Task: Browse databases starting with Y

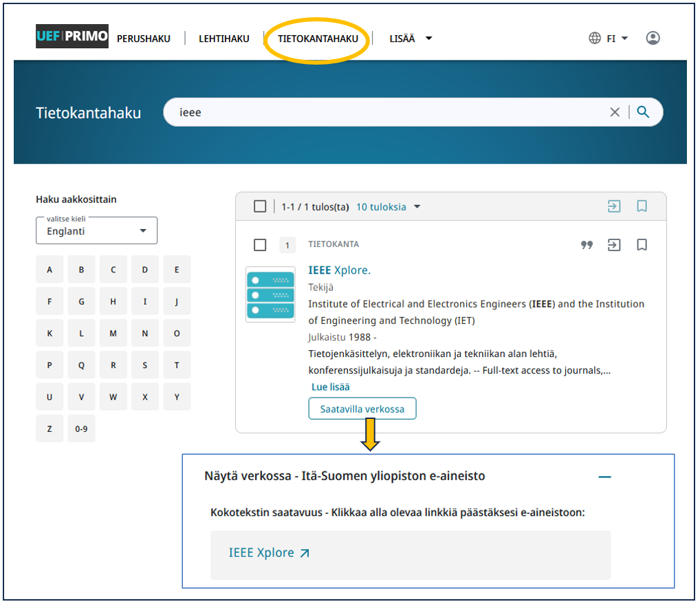Action: tap(177, 397)
